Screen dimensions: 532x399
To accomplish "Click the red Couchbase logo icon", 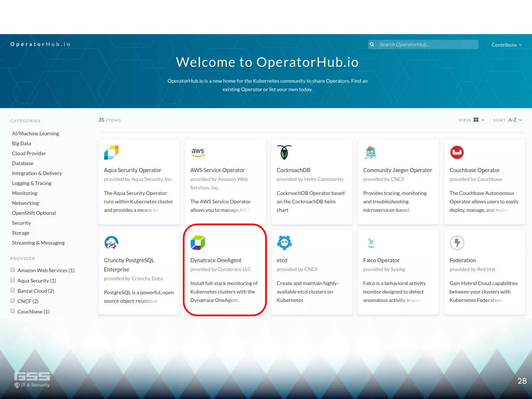I will [457, 152].
